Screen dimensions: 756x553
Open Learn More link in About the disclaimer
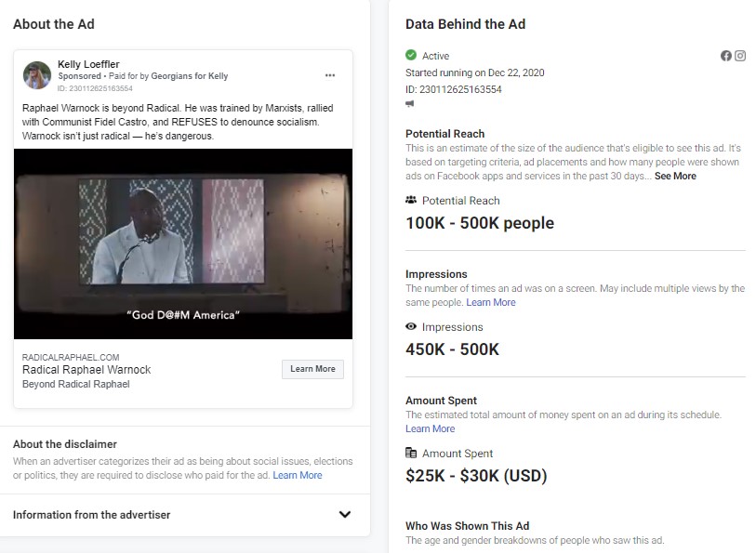[x=298, y=476]
